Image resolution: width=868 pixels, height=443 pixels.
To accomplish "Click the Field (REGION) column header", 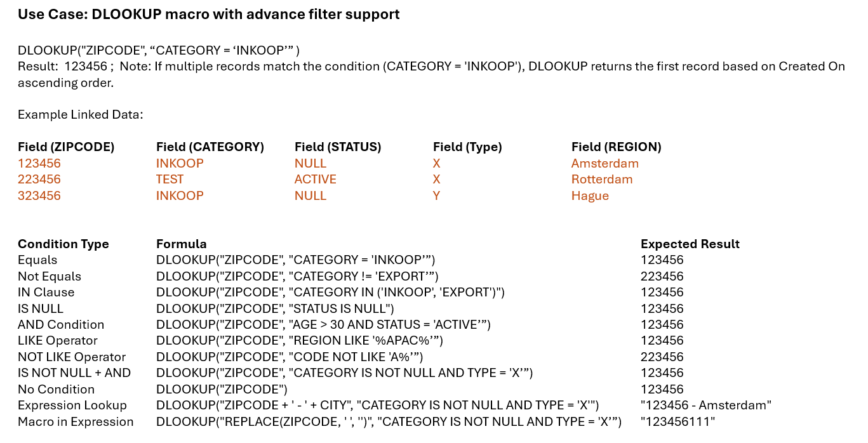I will point(616,147).
